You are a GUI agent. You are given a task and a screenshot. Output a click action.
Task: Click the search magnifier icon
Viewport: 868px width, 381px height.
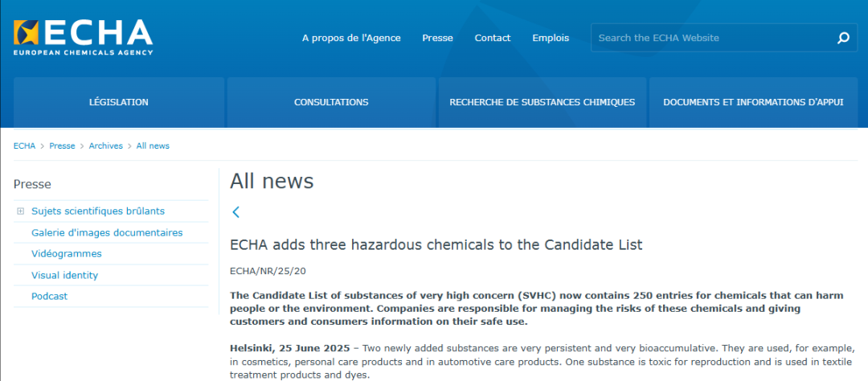(843, 38)
